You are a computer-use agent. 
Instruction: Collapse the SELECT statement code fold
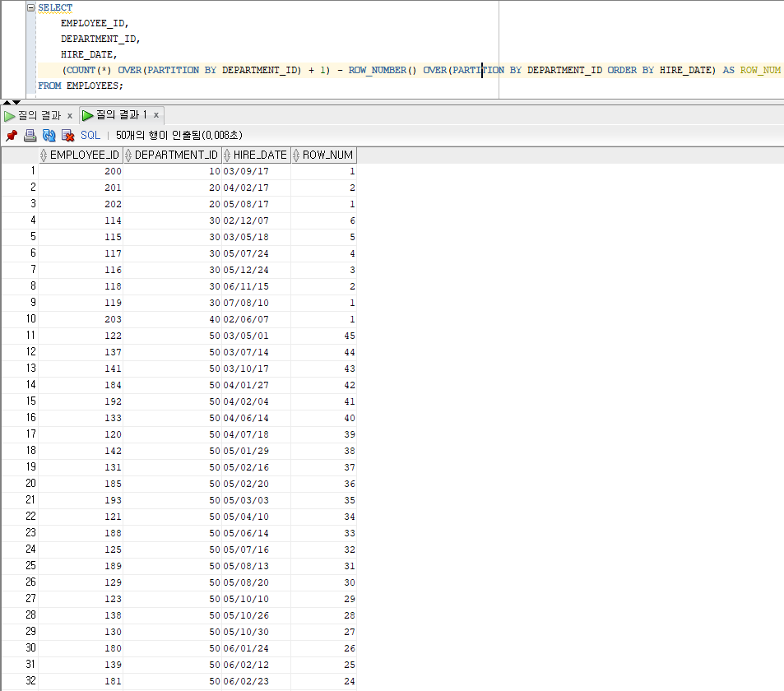pyautogui.click(x=31, y=7)
